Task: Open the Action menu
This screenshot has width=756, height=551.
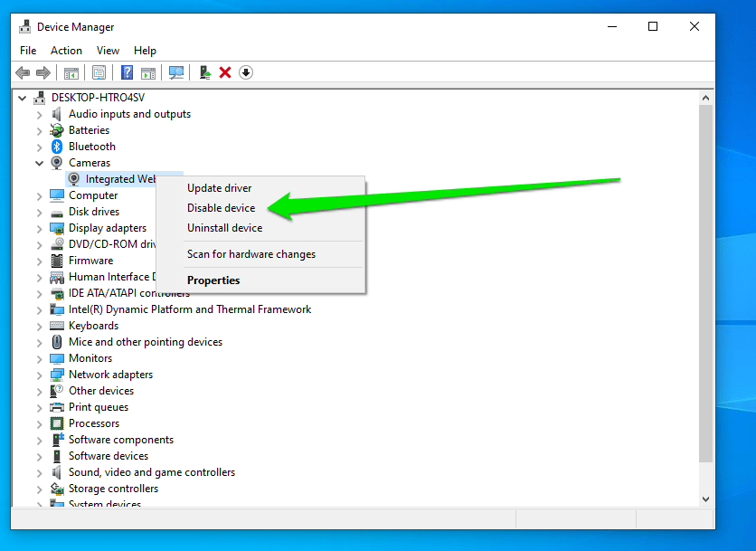Action: tap(66, 51)
